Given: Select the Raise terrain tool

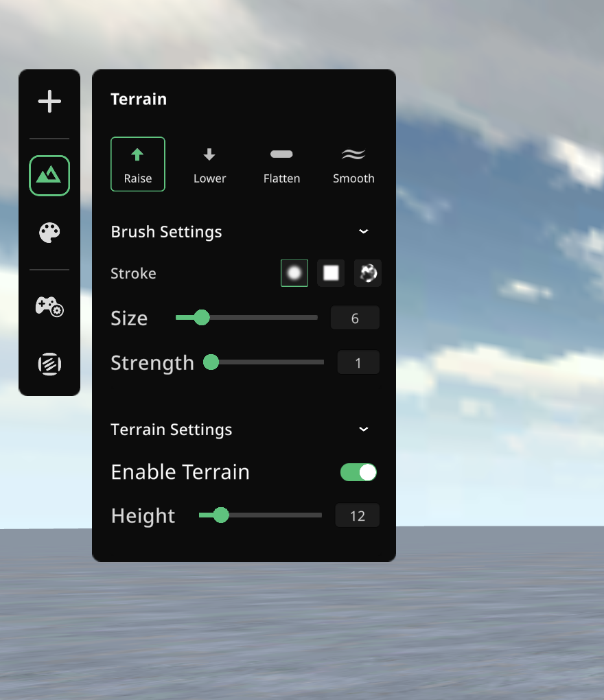Looking at the screenshot, I should point(138,164).
